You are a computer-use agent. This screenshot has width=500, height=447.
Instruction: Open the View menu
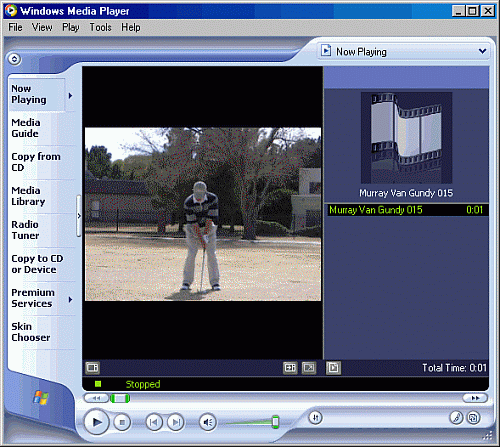point(42,27)
